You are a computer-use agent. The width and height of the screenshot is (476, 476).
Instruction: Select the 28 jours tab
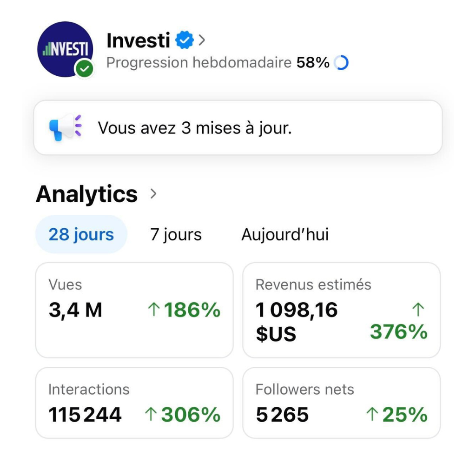(x=81, y=234)
